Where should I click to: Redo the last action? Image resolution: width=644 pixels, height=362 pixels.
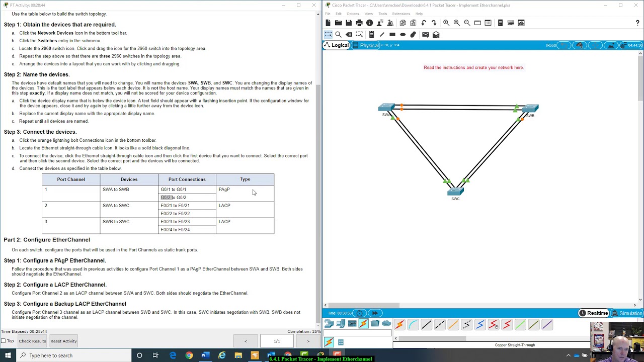click(x=434, y=23)
